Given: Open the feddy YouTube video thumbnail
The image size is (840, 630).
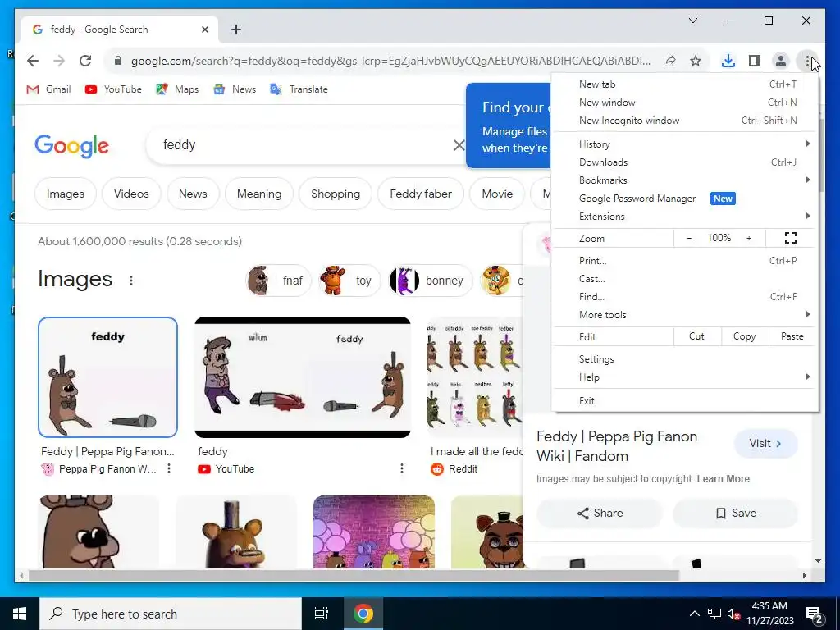Looking at the screenshot, I should [x=303, y=377].
